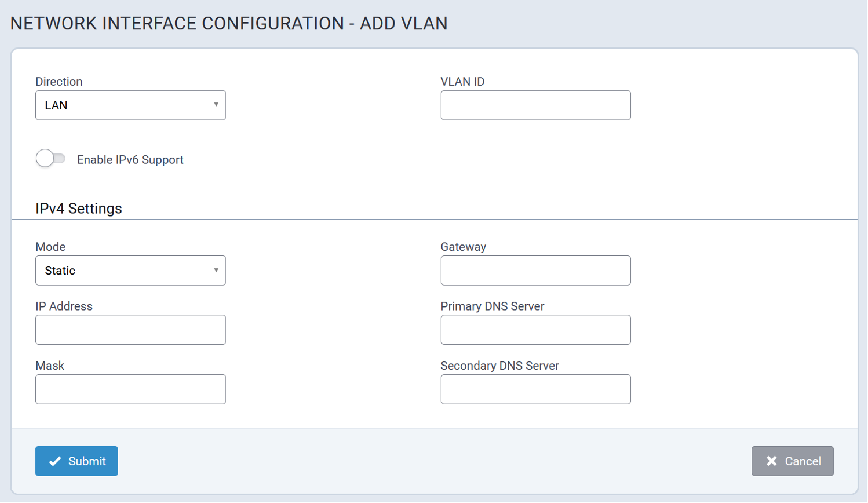The image size is (868, 503).
Task: Click into the Gateway text field
Action: 535,271
